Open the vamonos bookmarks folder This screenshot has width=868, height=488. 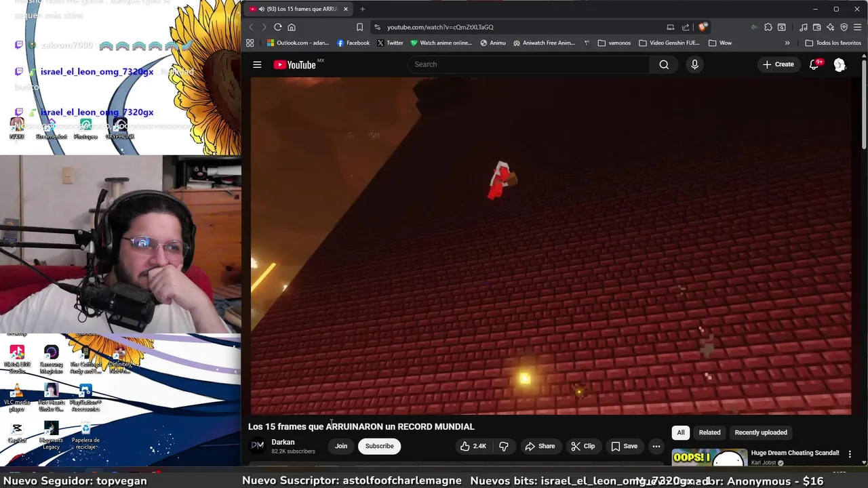point(614,43)
